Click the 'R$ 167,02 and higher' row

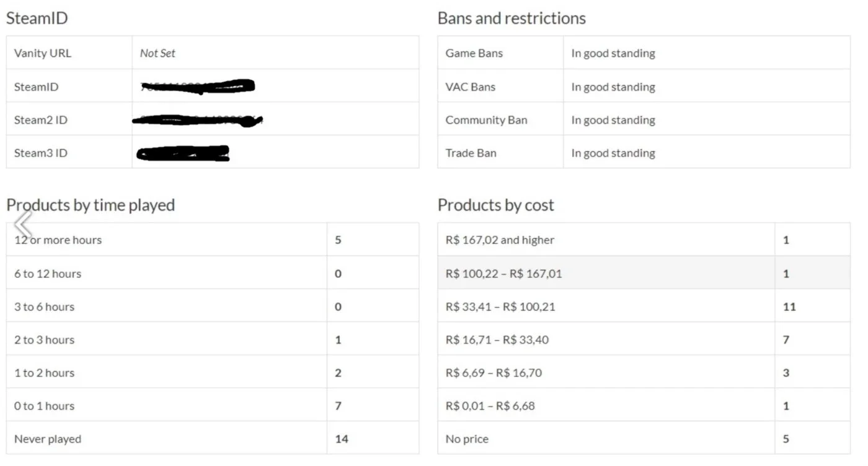644,240
